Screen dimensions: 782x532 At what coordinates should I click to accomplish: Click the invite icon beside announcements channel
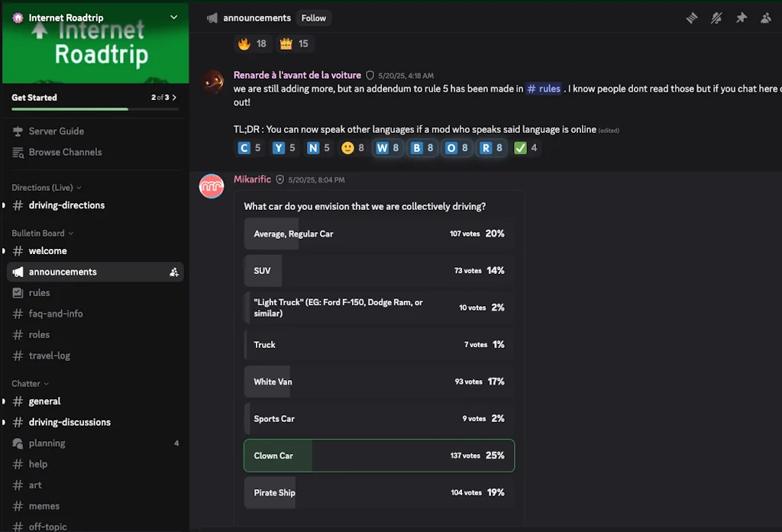174,272
